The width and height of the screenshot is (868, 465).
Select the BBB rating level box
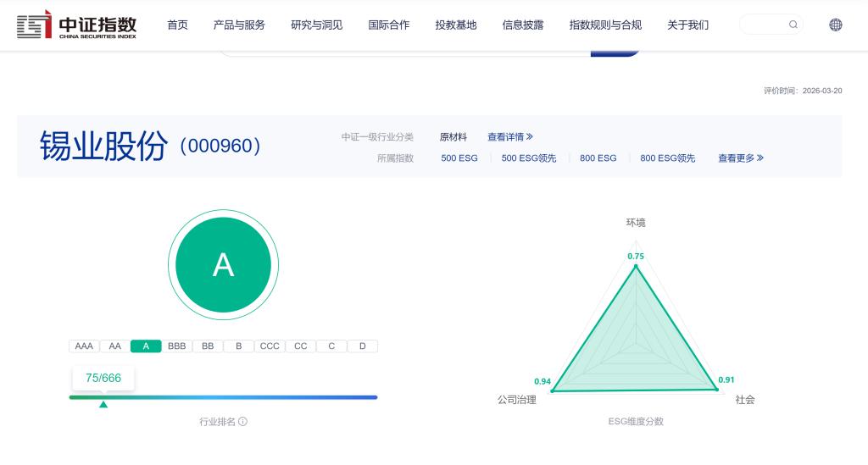176,346
